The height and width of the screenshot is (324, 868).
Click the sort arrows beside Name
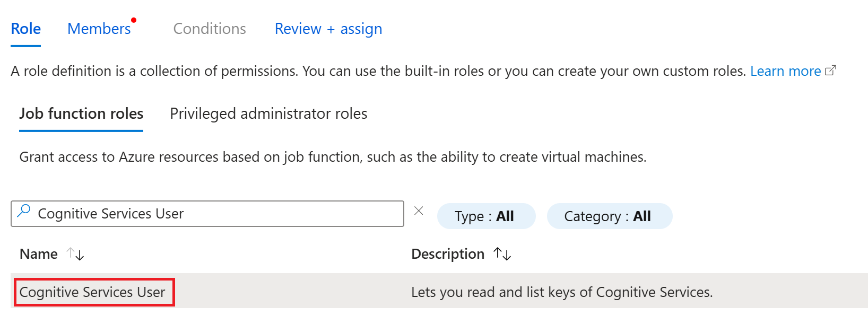coord(75,255)
